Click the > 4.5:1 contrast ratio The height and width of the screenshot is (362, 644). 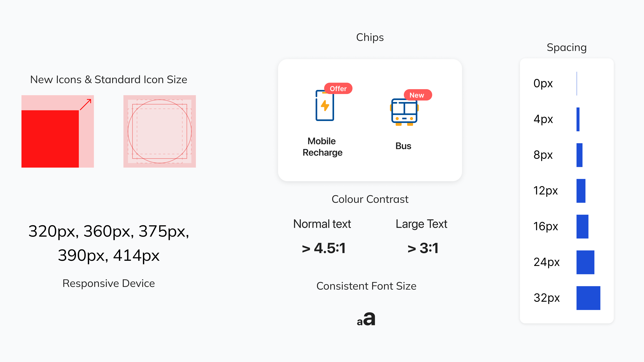pyautogui.click(x=324, y=248)
